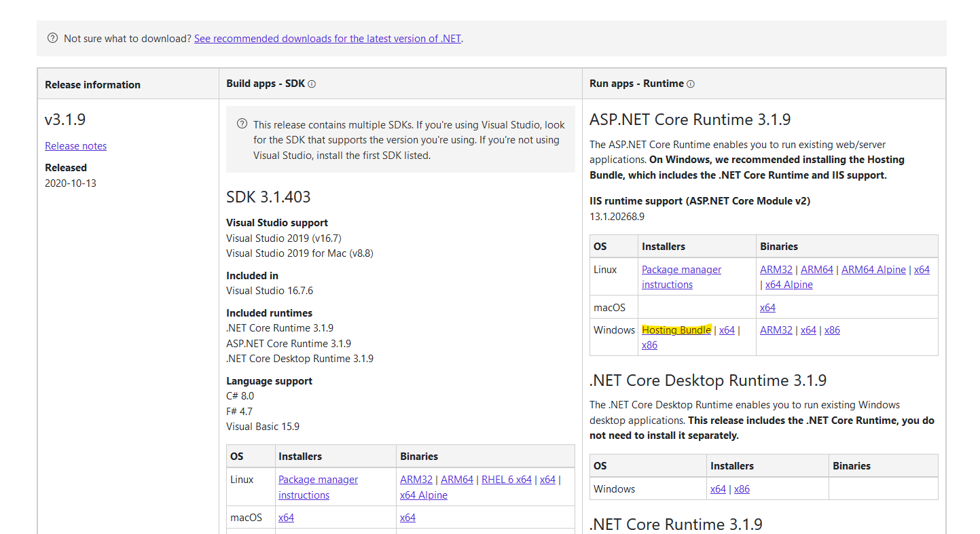This screenshot has height=534, width=980.
Task: Download ASP.NET Core Runtime Windows ARM32 binary
Action: 776,330
